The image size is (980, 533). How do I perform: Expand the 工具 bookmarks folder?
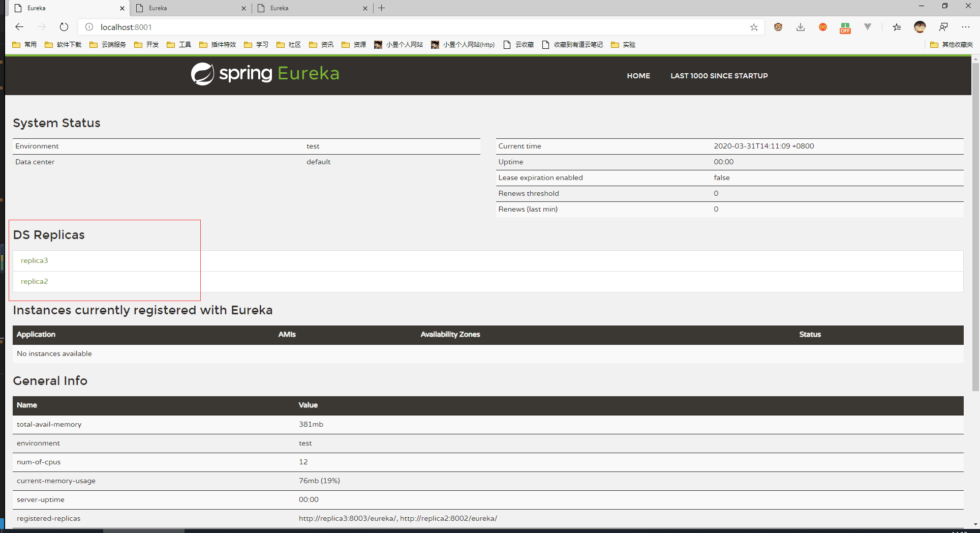click(x=179, y=45)
